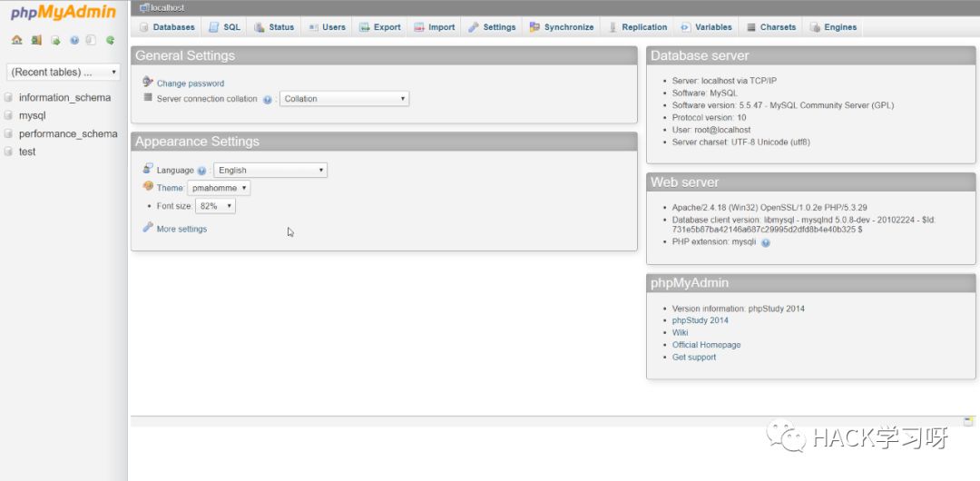Screen dimensions: 980x481
Task: Click the Database server panel heading
Action: coord(700,55)
